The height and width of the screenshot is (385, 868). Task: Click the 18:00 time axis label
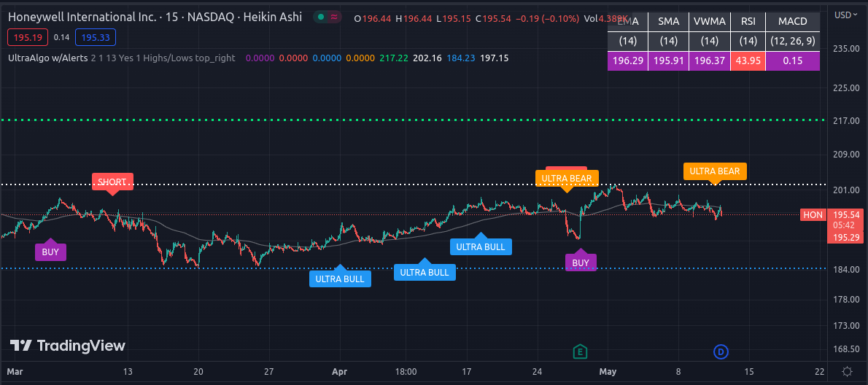click(x=406, y=371)
